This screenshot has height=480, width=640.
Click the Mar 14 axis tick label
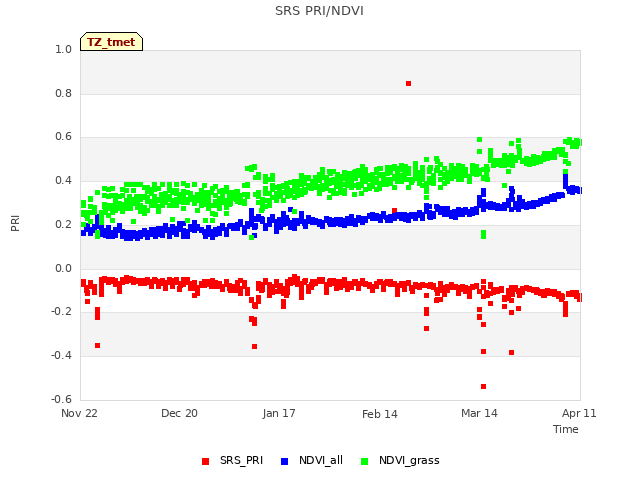coord(479,413)
